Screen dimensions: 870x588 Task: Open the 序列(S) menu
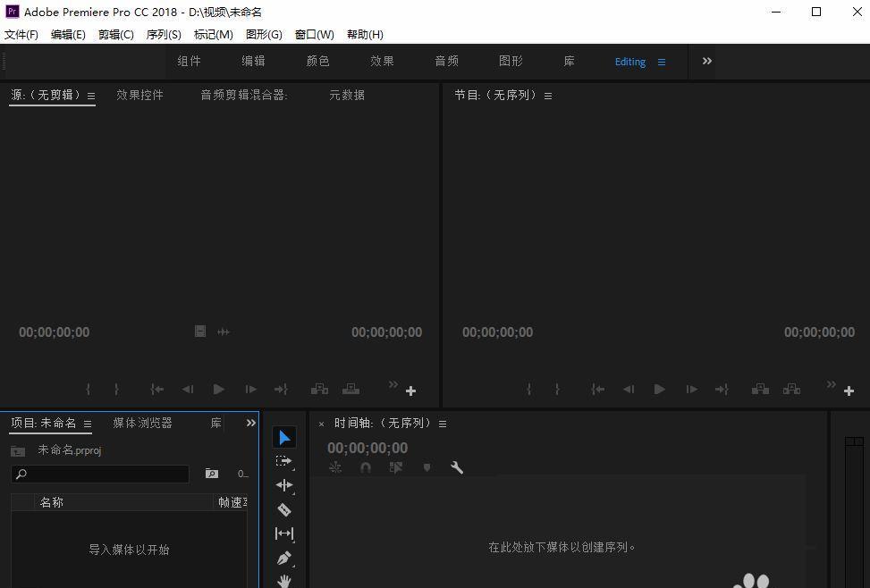(x=164, y=34)
